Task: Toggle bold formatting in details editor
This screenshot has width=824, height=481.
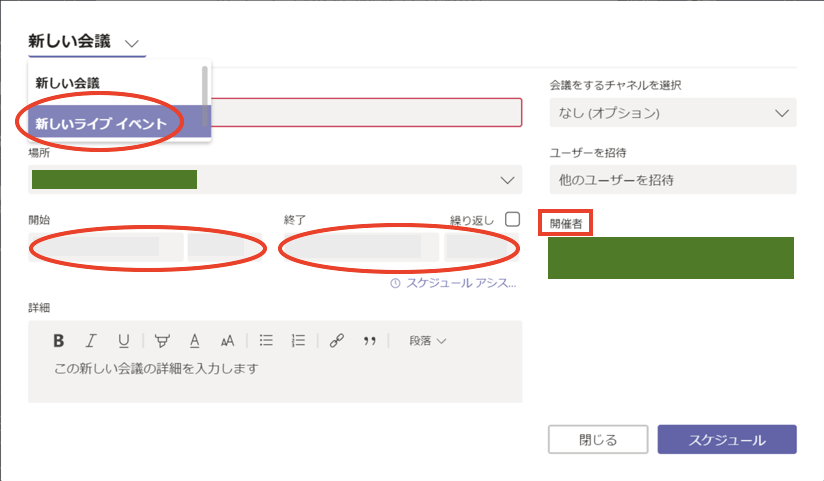Action: tap(59, 340)
